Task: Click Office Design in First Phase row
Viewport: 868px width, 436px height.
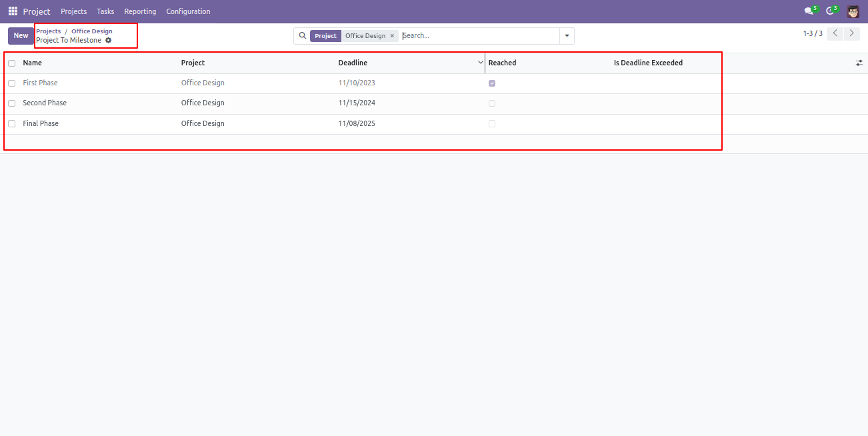Action: pos(203,83)
